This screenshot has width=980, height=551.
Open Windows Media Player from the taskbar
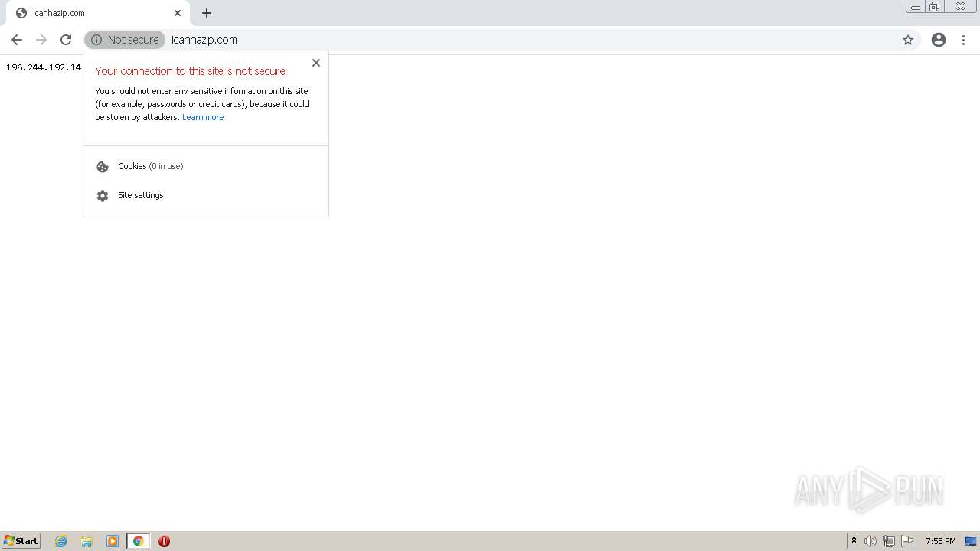tap(113, 541)
